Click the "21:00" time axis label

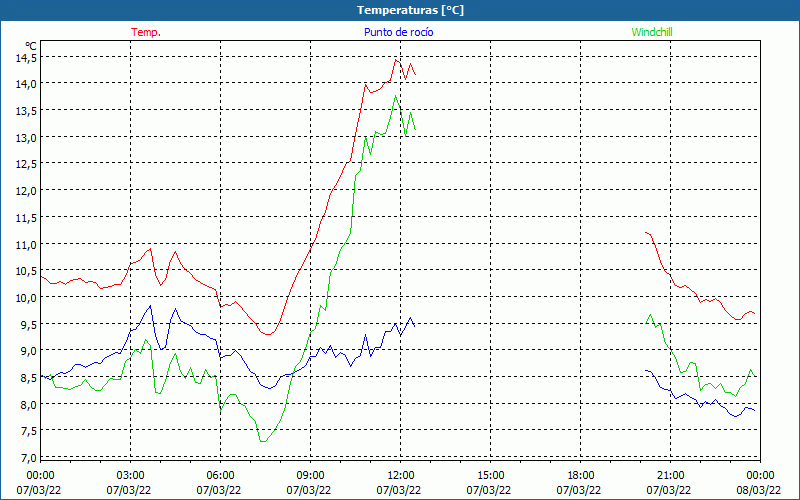click(x=670, y=476)
